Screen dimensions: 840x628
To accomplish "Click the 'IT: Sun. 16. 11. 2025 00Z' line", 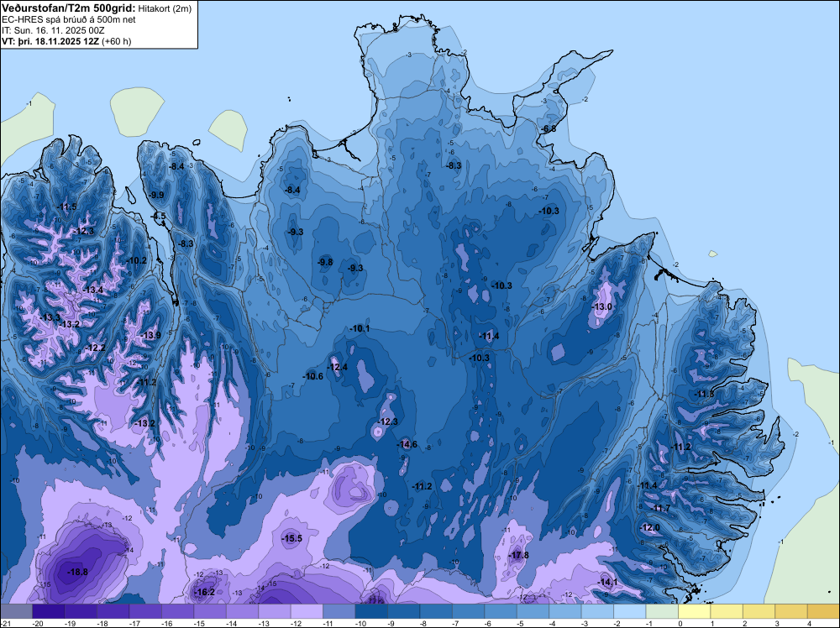I will (53, 30).
